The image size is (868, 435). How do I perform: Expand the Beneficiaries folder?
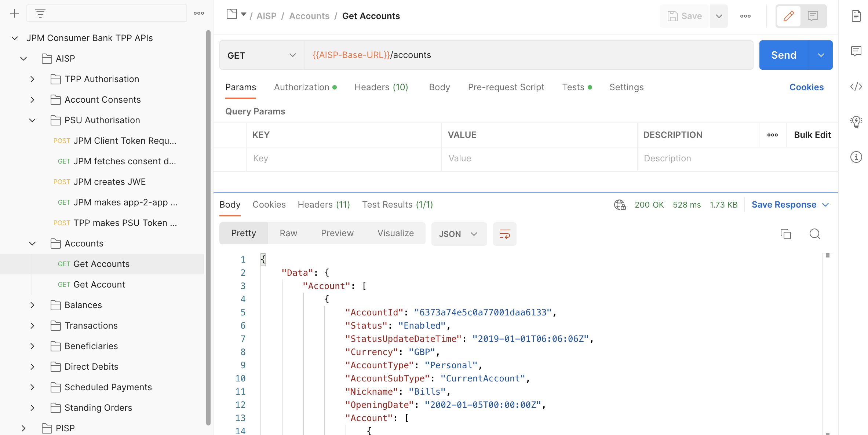coord(32,346)
